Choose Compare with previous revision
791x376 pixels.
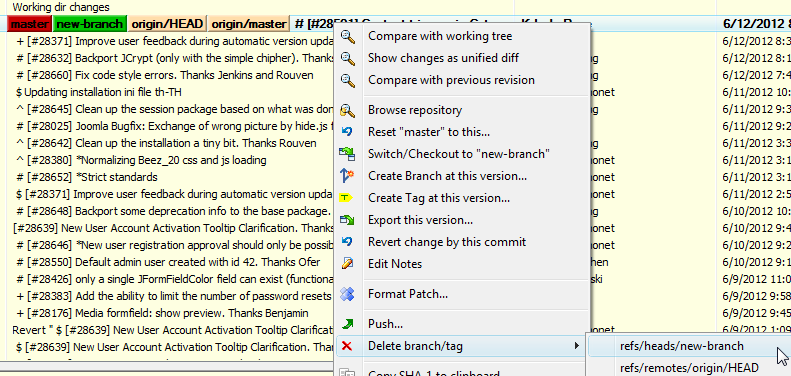[x=451, y=80]
